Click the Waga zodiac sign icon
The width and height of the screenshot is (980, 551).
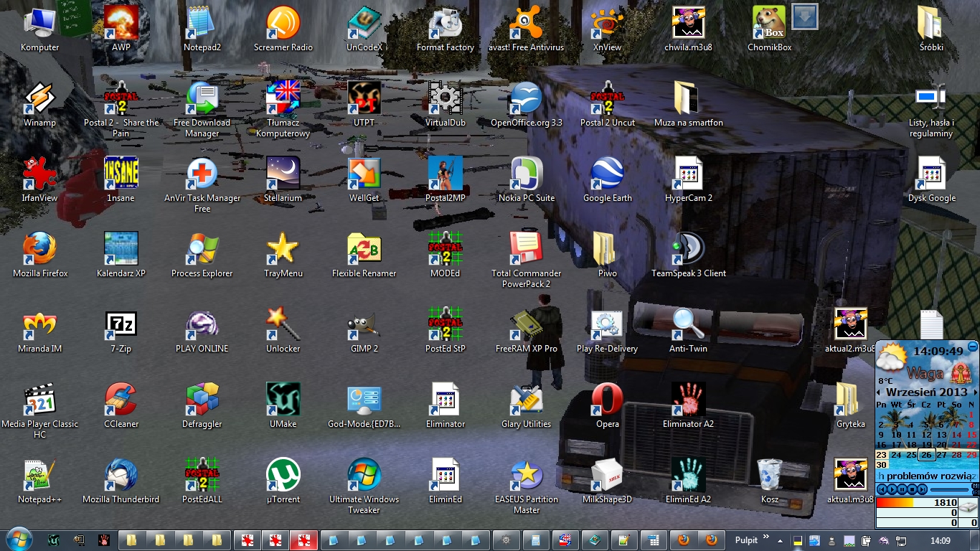click(x=961, y=373)
